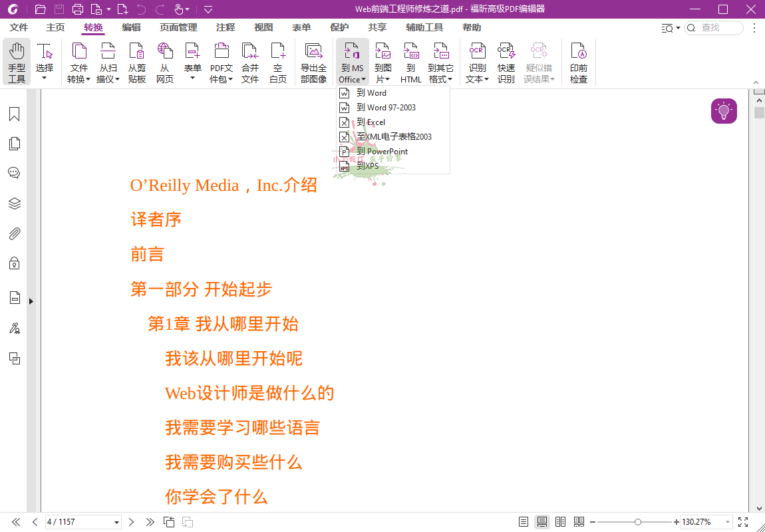Switch to the 编辑 ribbon tab
Screen dimensions: 765x532
(x=130, y=28)
